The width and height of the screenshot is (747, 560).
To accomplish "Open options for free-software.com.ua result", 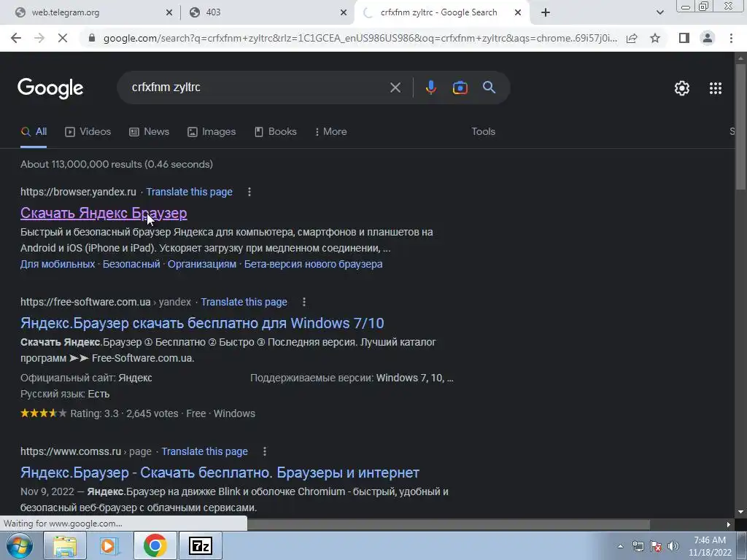I will (304, 302).
